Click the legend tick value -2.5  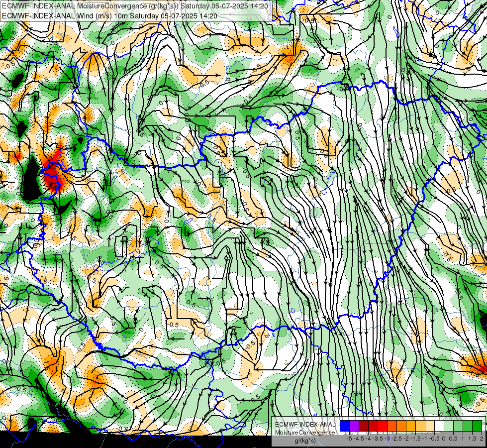(x=396, y=439)
